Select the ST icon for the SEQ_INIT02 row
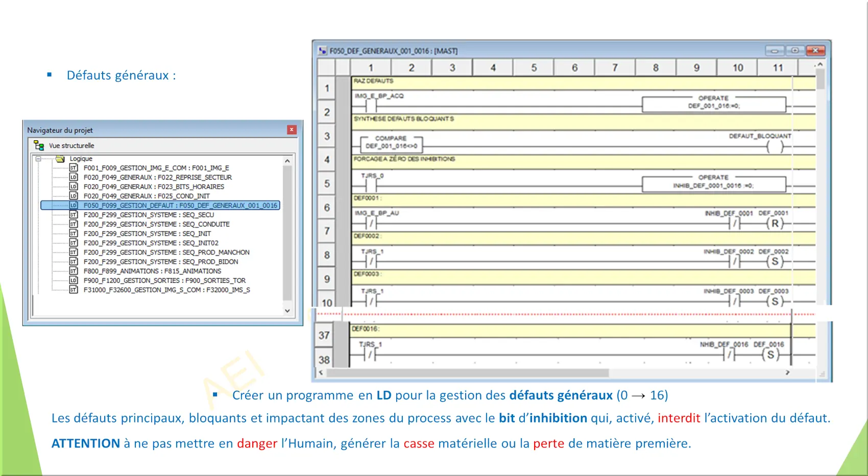Viewport: 868px width, 476px height. [74, 243]
